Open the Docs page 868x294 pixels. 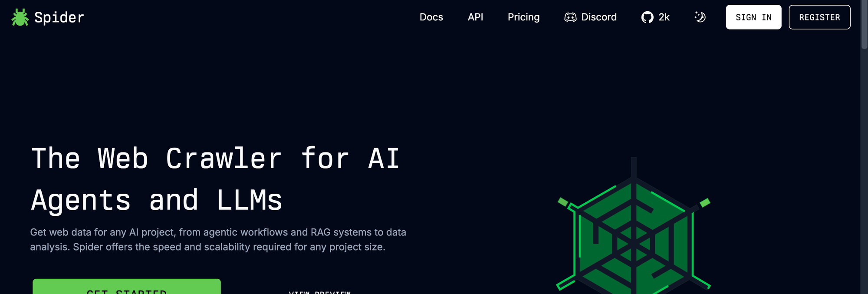point(431,17)
